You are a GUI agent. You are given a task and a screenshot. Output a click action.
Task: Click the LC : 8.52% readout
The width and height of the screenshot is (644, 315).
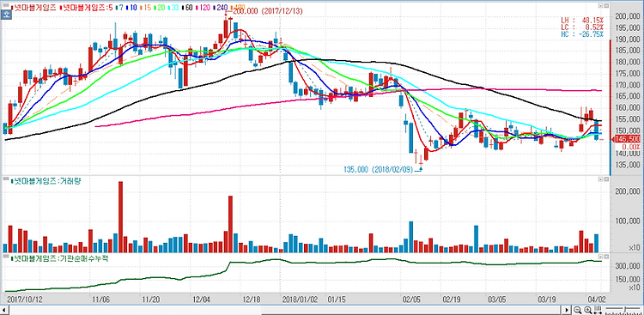(582, 27)
